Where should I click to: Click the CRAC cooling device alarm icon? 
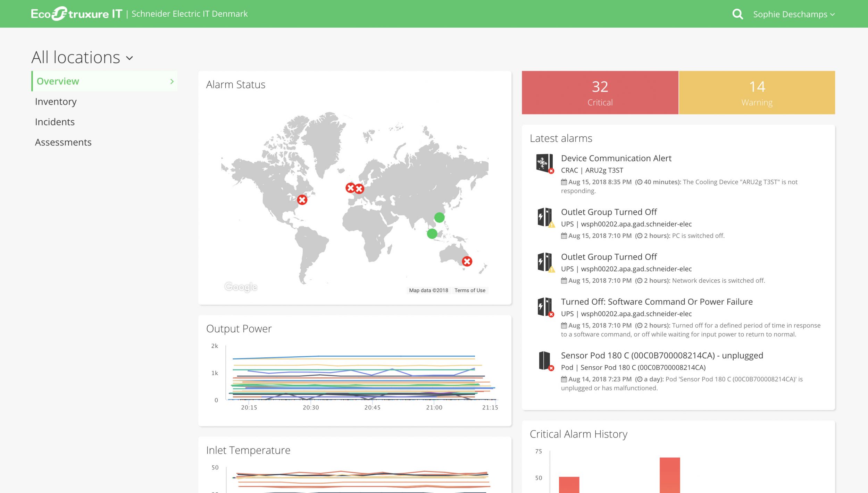pyautogui.click(x=545, y=163)
